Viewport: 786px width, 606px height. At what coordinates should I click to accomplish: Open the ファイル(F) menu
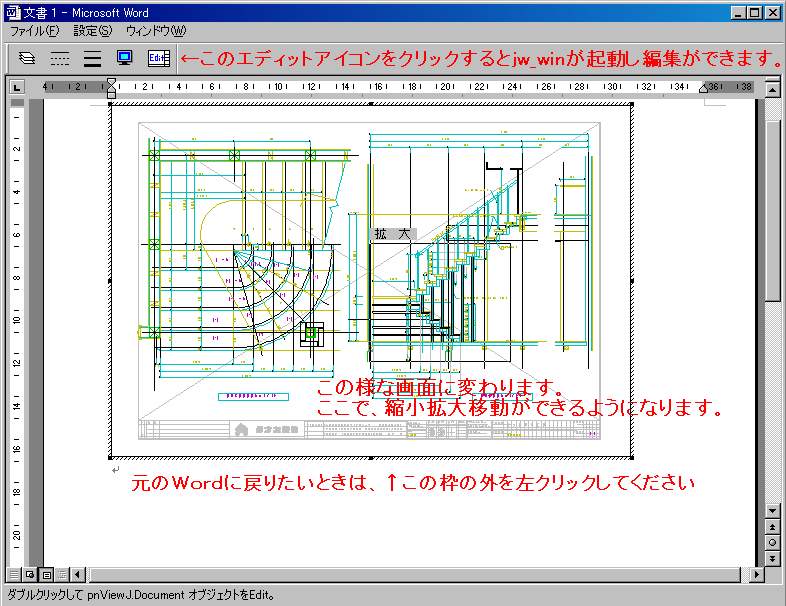click(x=34, y=31)
